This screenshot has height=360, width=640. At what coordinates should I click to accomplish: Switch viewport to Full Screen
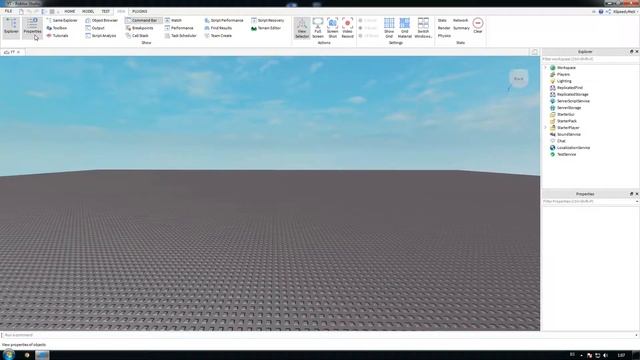coord(318,28)
